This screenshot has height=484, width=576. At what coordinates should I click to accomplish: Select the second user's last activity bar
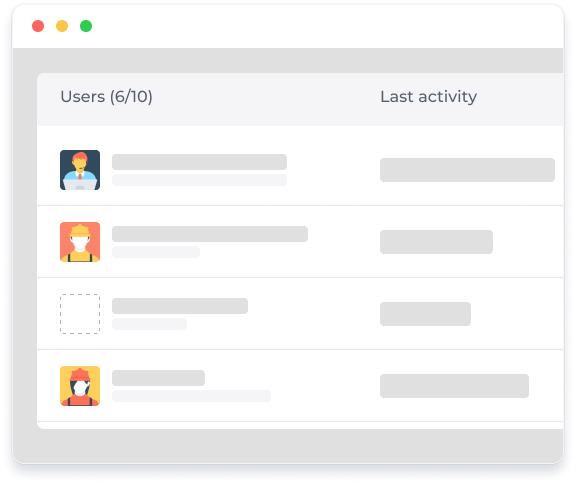(x=436, y=242)
